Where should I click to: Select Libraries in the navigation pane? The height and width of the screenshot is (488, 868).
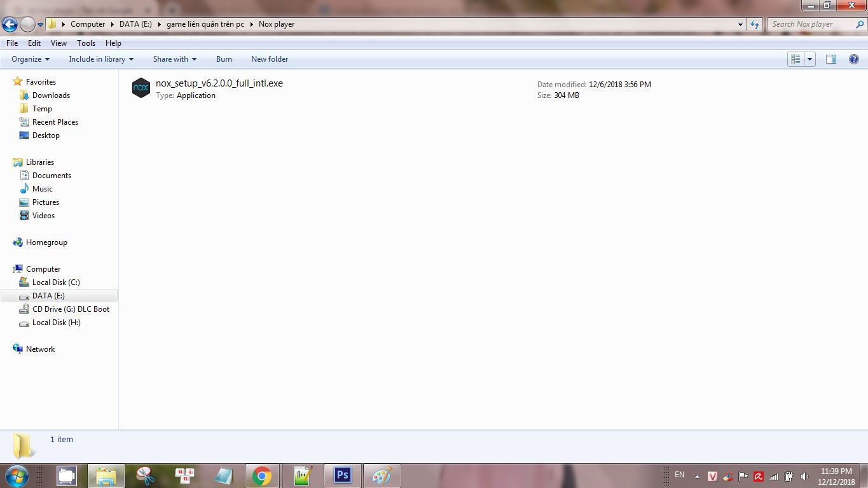coord(40,162)
